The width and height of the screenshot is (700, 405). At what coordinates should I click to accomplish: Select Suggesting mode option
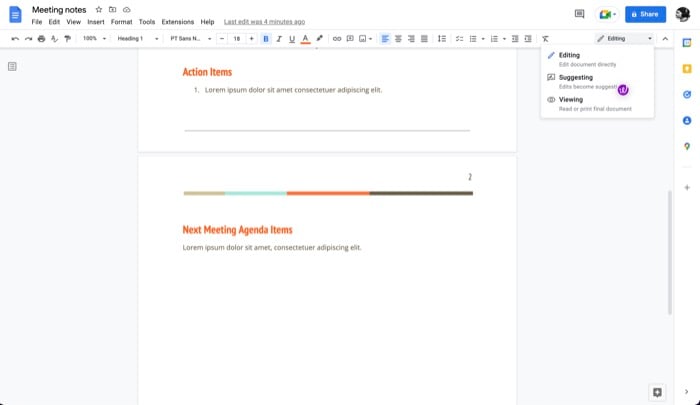coord(597,82)
